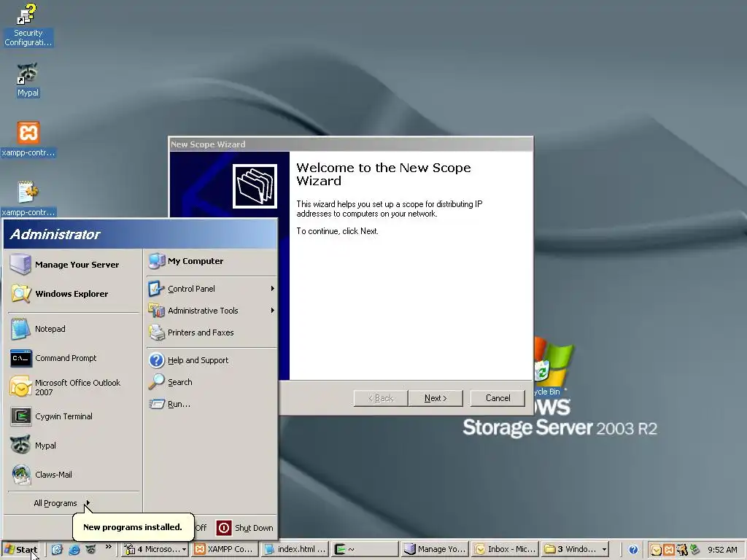Launch Internet Explorer from quick launch

click(x=74, y=550)
